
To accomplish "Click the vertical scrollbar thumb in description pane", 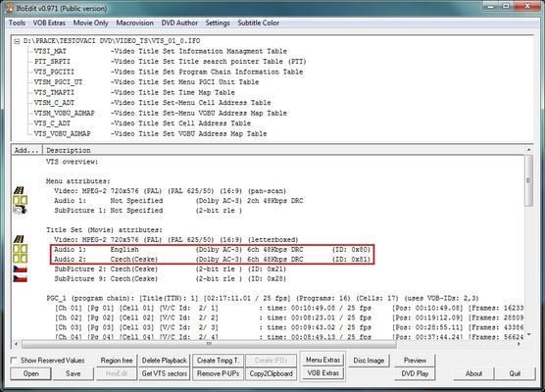I will click(x=528, y=180).
